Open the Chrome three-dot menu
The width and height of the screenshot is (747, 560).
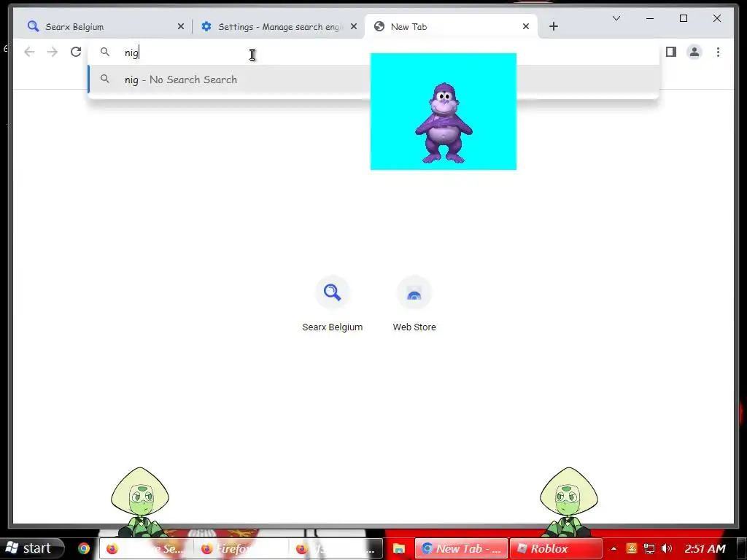(x=718, y=52)
